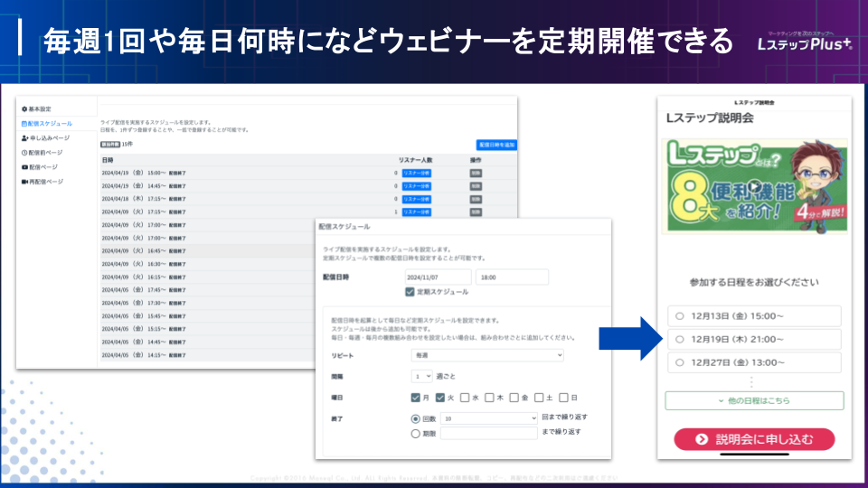Select row 2024/04/05 17:45
Viewport: 868px width, 488px height.
(x=208, y=290)
